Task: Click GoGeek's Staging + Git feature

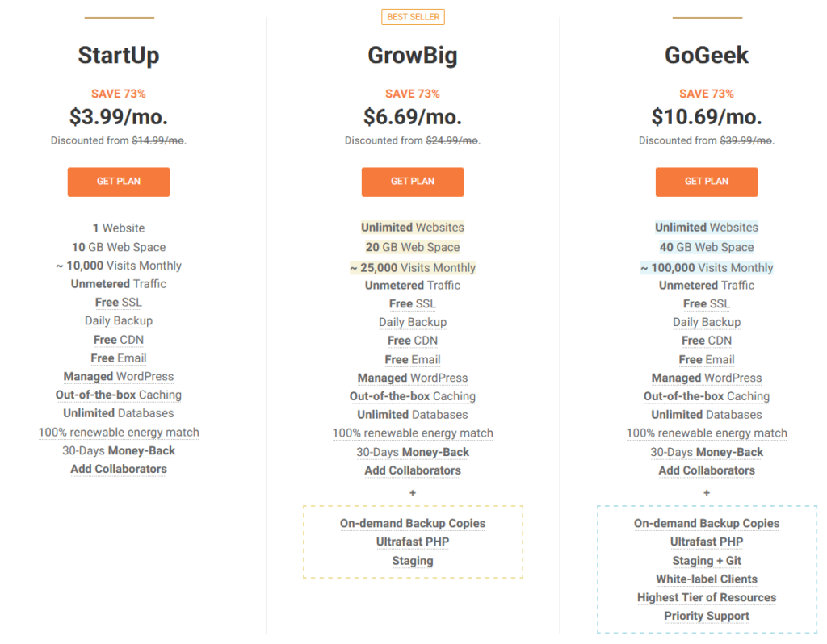Action: (707, 561)
